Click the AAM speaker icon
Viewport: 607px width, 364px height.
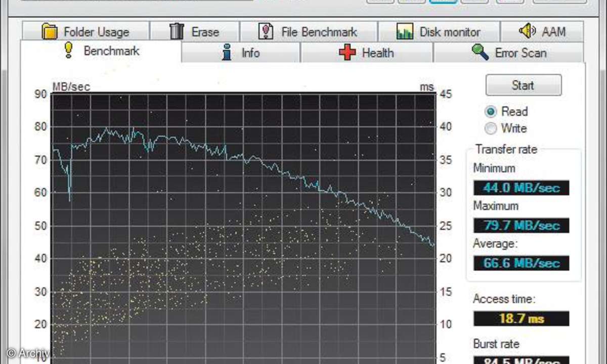pyautogui.click(x=527, y=31)
